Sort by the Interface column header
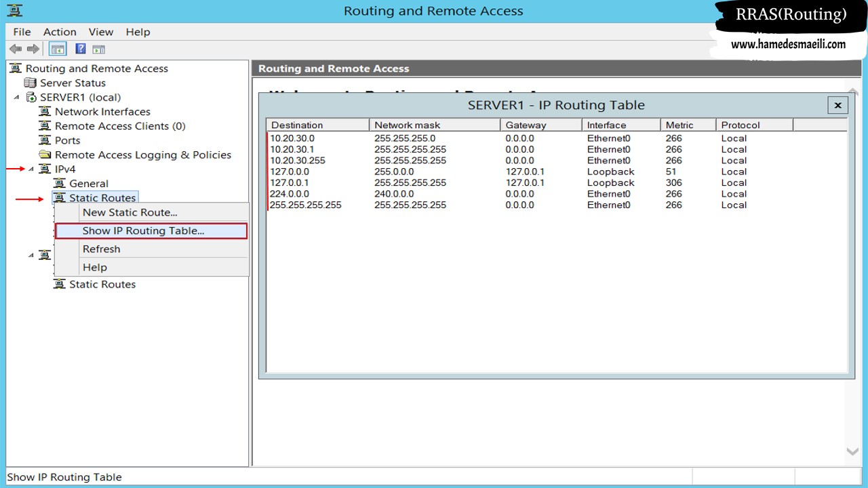This screenshot has height=488, width=868. click(621, 125)
